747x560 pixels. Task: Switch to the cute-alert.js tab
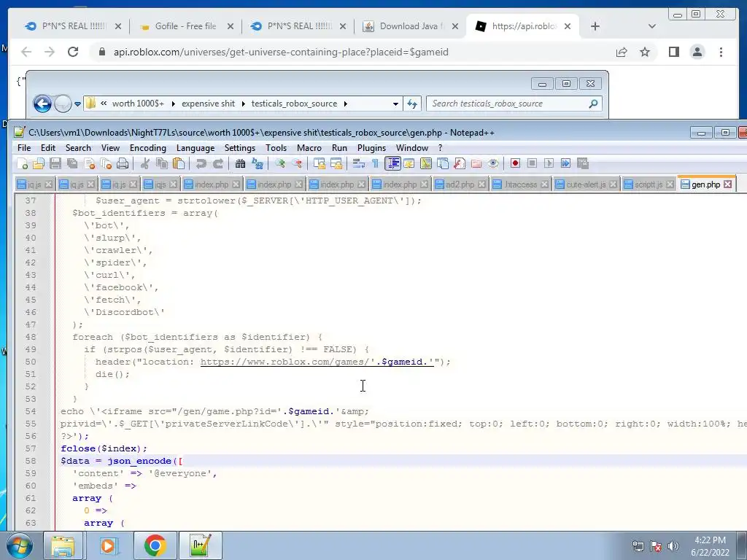(586, 184)
